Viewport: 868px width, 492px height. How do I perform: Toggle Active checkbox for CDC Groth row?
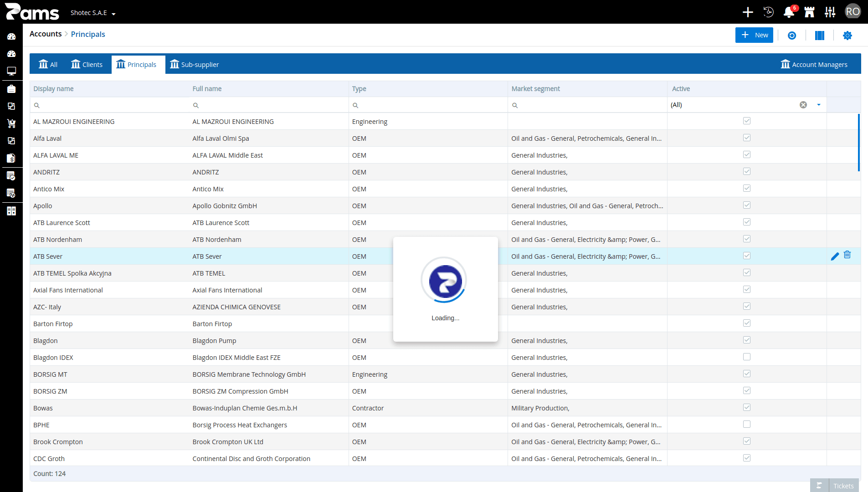747,458
